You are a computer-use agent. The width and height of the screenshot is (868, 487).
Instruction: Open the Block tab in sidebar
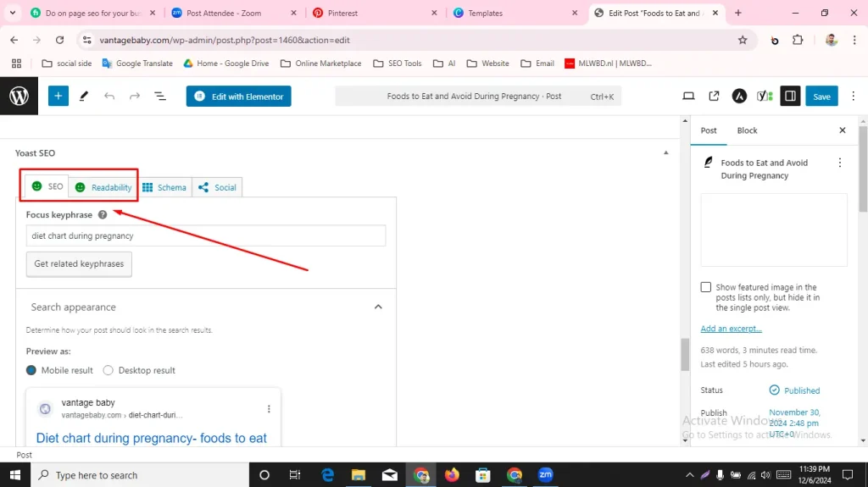coord(747,130)
